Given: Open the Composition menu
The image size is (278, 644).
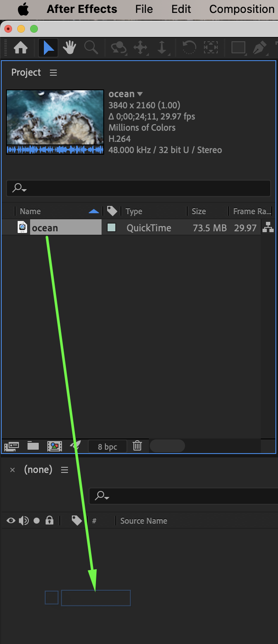Looking at the screenshot, I should coord(242,9).
